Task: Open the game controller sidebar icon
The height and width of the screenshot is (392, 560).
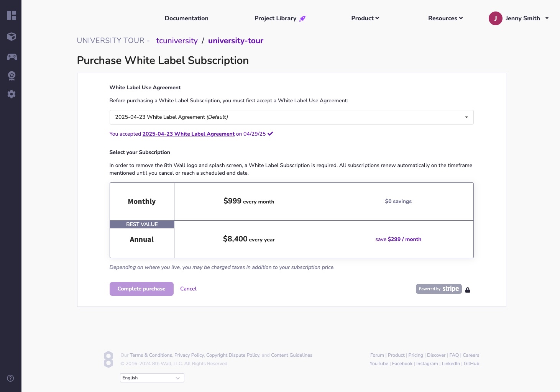Action: [12, 57]
